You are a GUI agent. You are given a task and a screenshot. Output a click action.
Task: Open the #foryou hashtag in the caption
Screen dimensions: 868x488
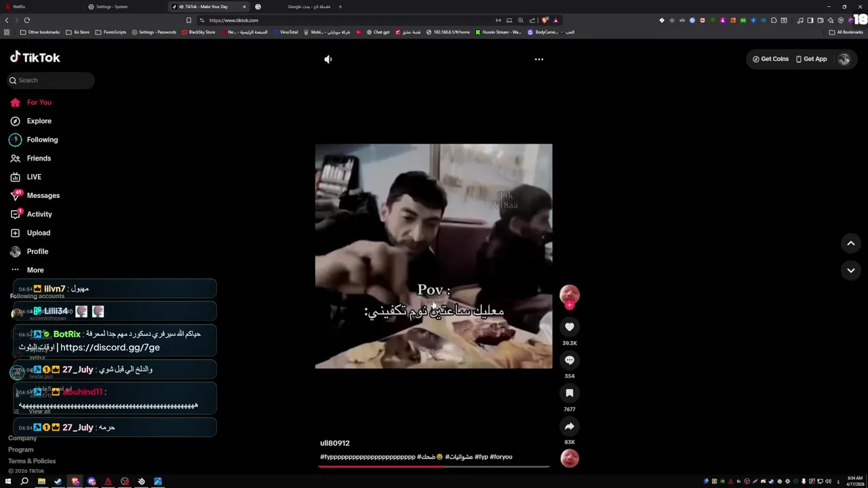(501, 457)
